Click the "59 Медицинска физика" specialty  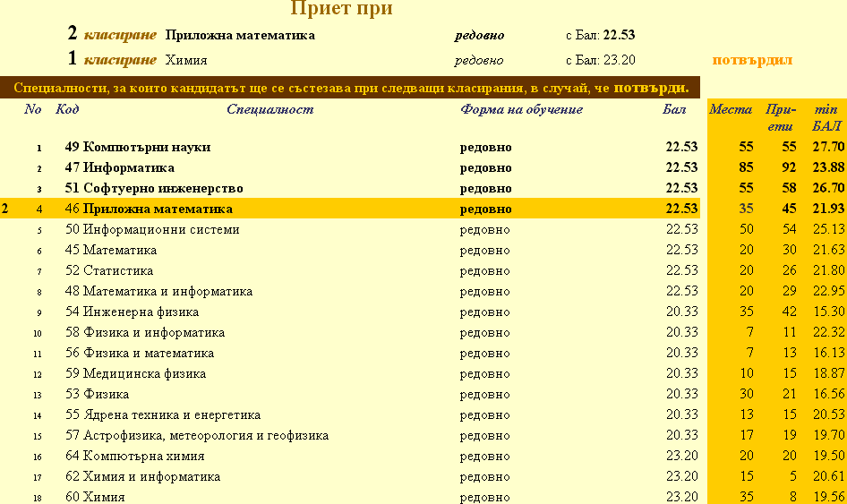[x=135, y=373]
